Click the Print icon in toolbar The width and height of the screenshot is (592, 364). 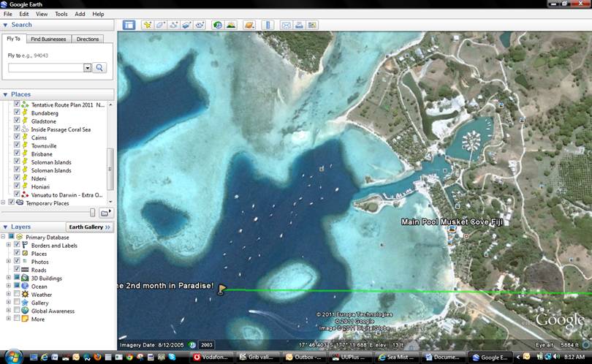(x=299, y=26)
